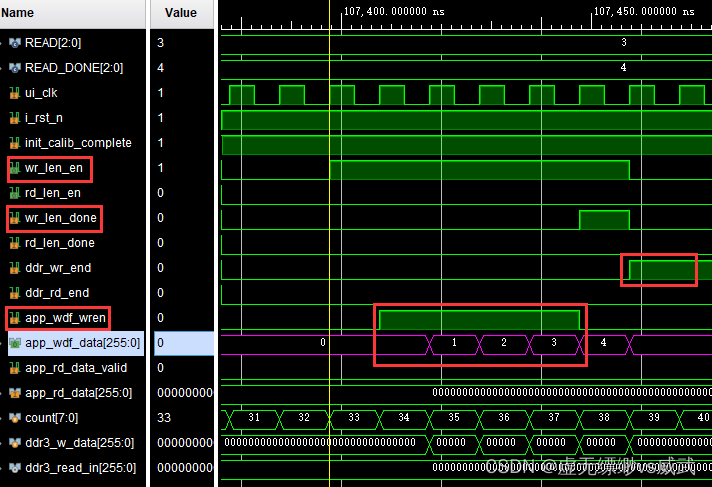Click the count[7:0] bus icon
712x487 pixels.
pyautogui.click(x=14, y=418)
